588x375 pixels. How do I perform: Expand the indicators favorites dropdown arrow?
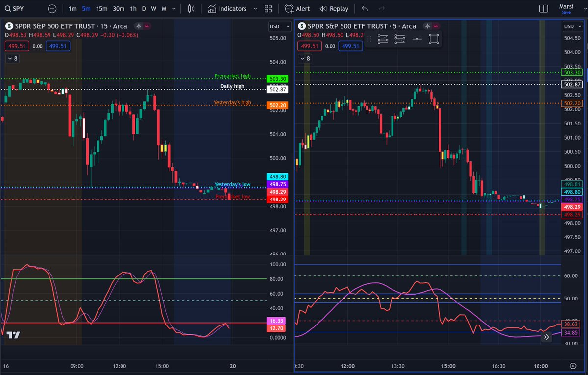coord(255,9)
